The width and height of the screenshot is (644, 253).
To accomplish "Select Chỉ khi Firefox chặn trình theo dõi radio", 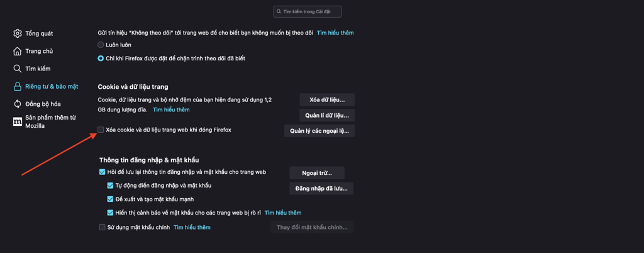I will click(101, 59).
